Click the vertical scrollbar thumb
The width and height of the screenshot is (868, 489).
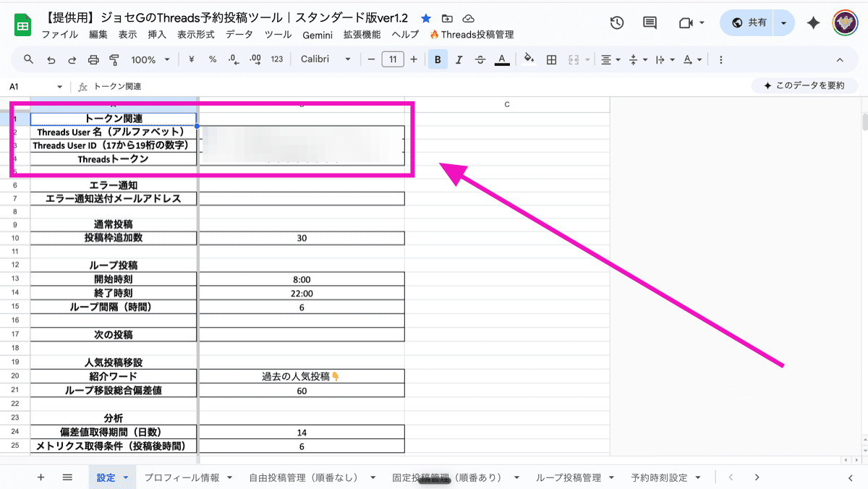(x=863, y=122)
